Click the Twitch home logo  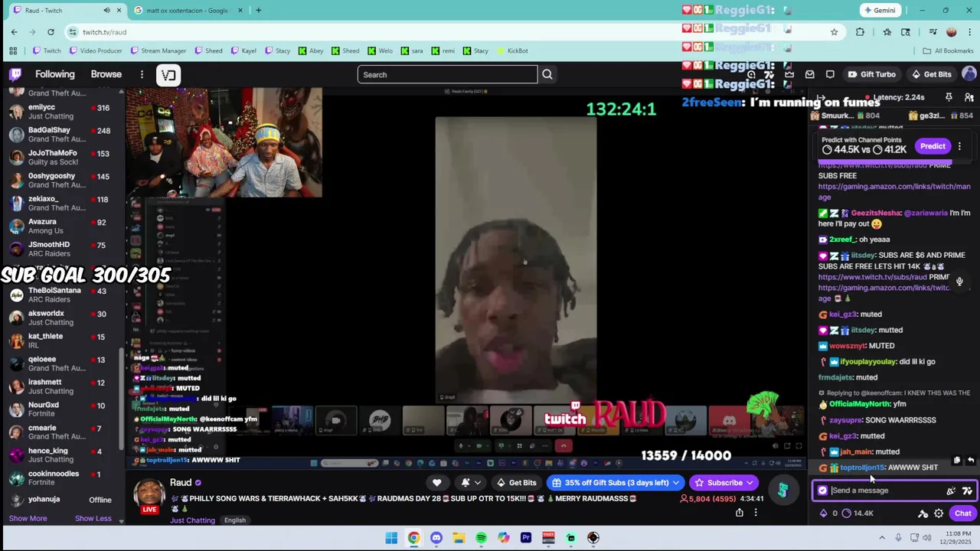(x=15, y=74)
